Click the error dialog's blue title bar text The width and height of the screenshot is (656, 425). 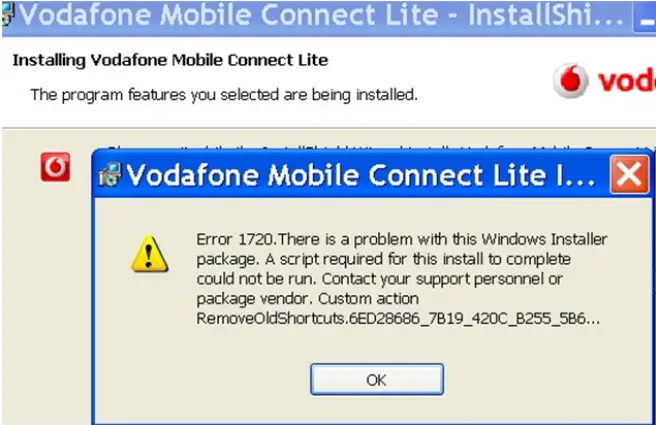pyautogui.click(x=360, y=175)
